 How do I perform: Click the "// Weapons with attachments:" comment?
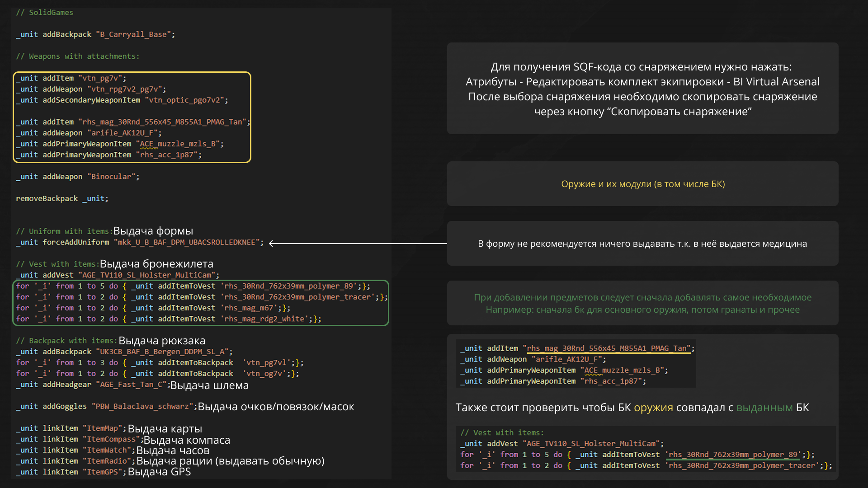coord(78,56)
